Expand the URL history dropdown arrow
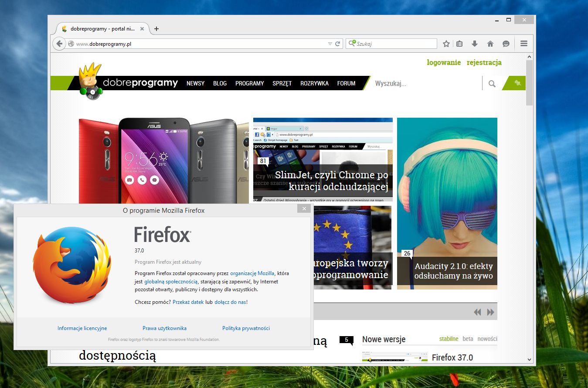This screenshot has width=588, height=388. click(x=330, y=44)
